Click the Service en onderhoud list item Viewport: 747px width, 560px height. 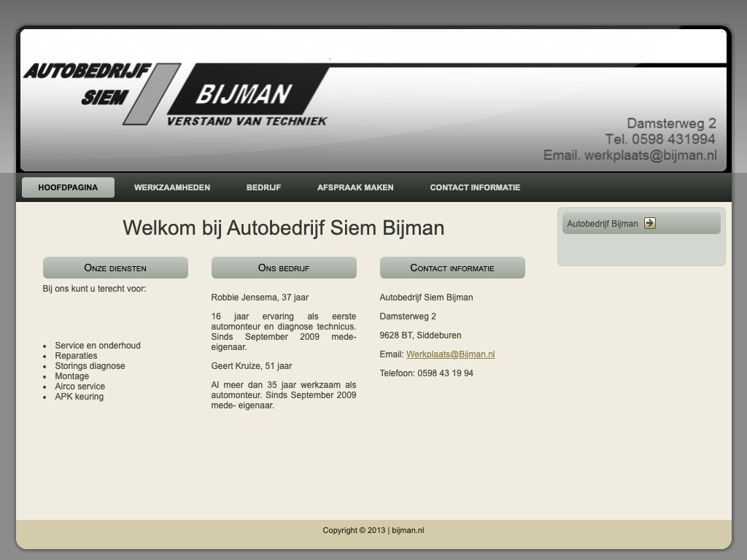point(98,346)
